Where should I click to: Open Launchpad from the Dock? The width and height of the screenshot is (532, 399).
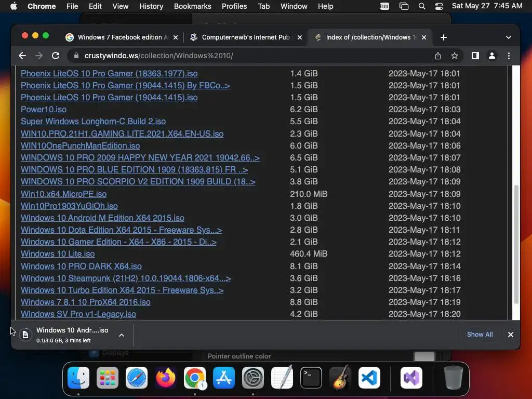pyautogui.click(x=108, y=378)
